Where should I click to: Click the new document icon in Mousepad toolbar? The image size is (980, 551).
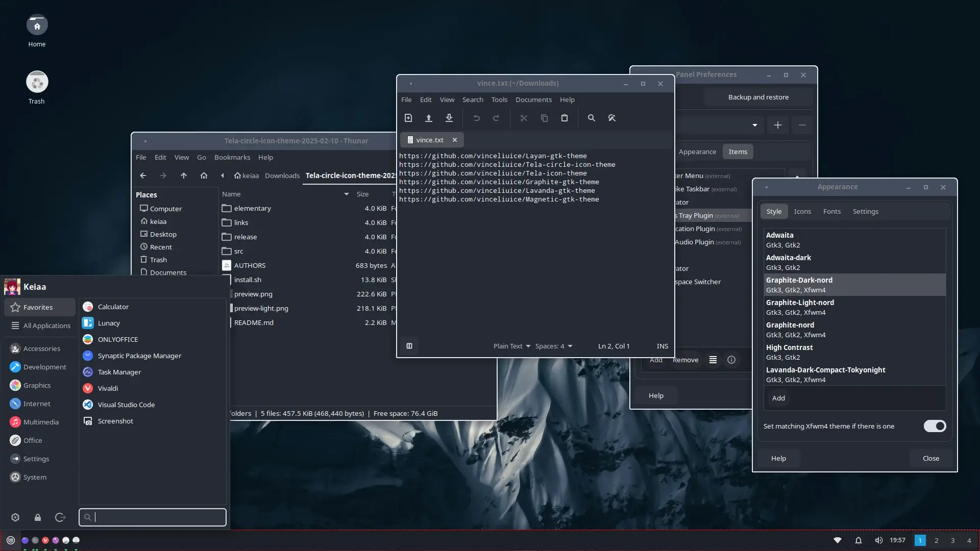[x=408, y=118]
